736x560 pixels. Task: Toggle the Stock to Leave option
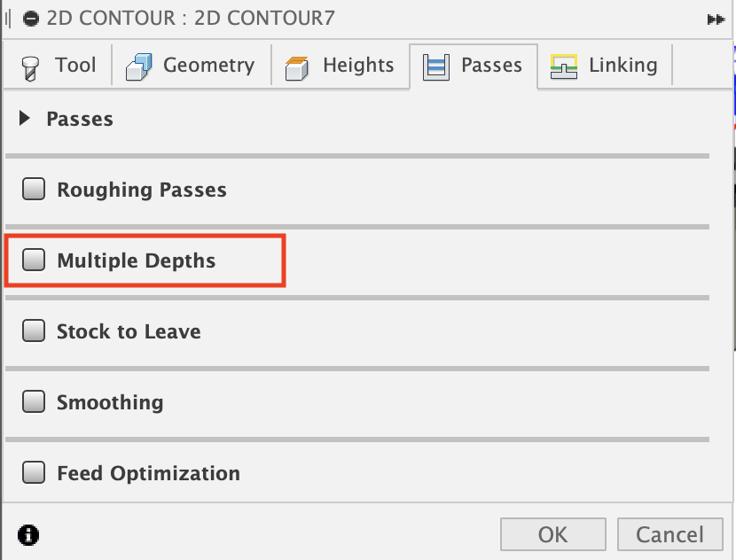click(33, 331)
